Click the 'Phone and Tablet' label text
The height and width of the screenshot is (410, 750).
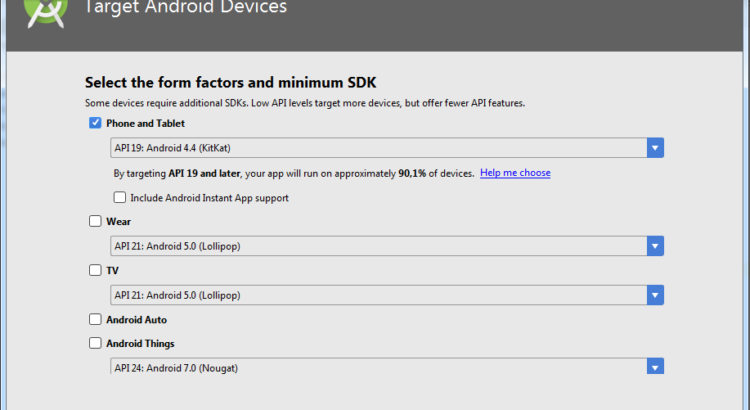[145, 123]
